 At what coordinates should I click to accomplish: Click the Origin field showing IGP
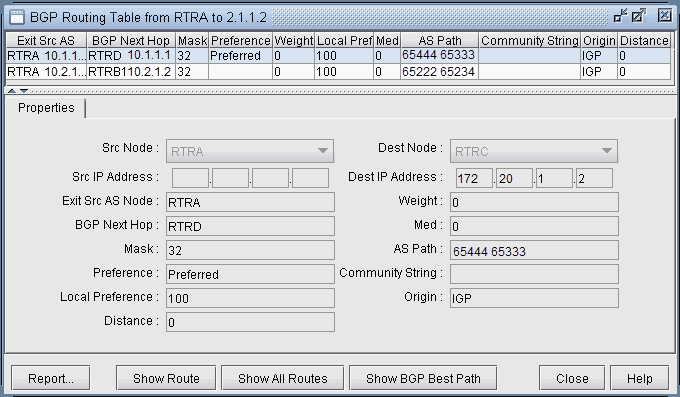(x=534, y=298)
